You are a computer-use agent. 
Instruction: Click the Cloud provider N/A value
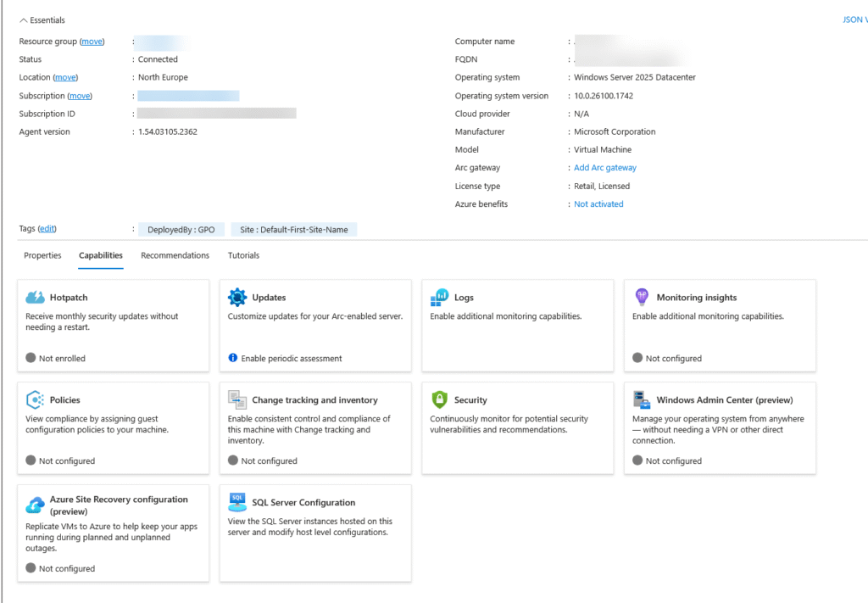coord(581,114)
